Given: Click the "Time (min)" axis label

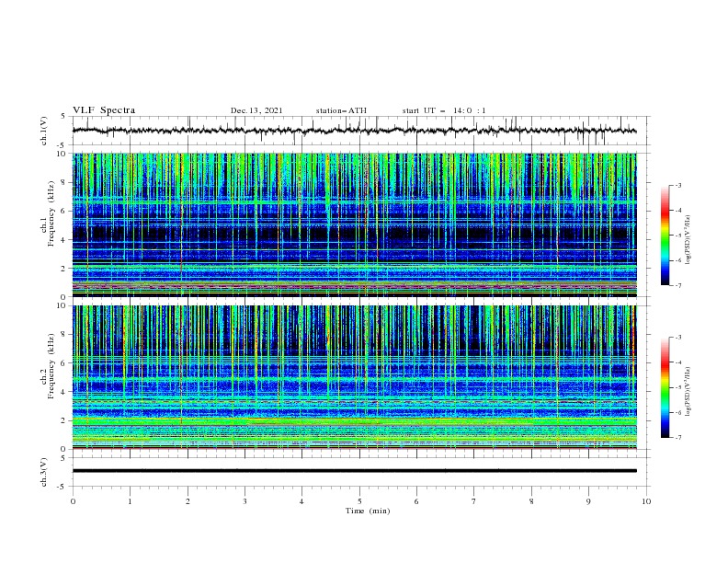Looking at the screenshot, I should click(x=368, y=511).
